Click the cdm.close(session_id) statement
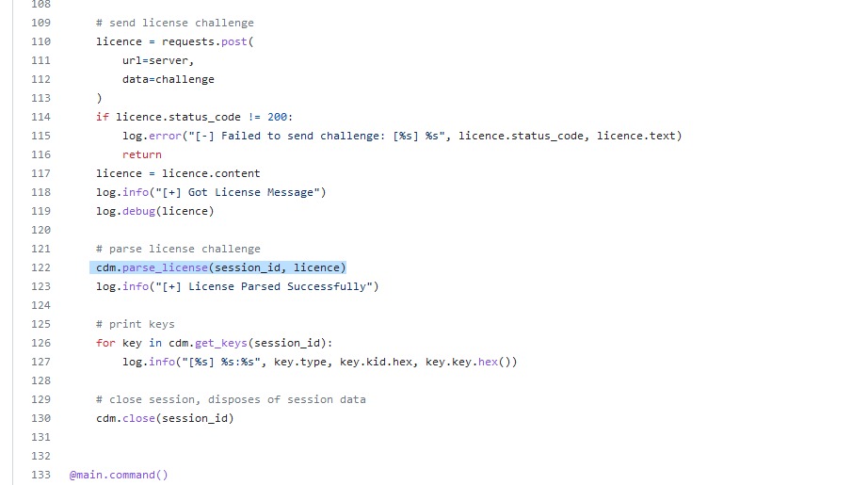The image size is (868, 485). pos(165,418)
